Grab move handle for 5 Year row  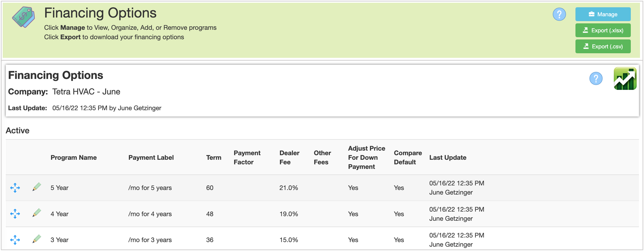click(x=15, y=188)
